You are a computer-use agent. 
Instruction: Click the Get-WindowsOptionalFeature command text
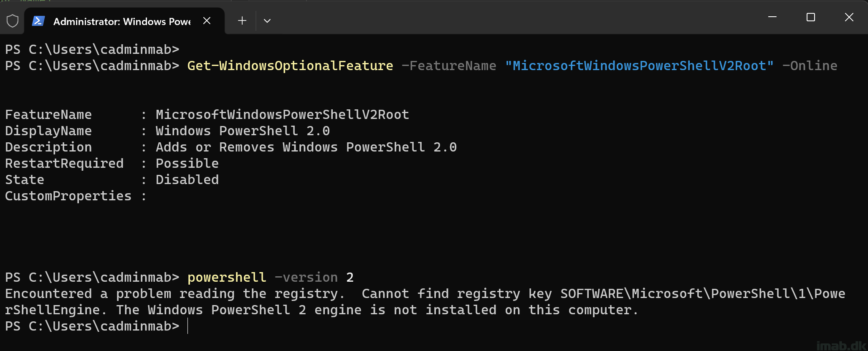point(290,66)
